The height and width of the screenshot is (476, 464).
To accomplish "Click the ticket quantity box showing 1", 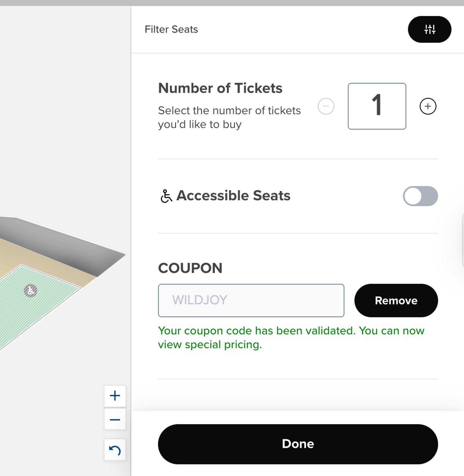I will pos(377,106).
